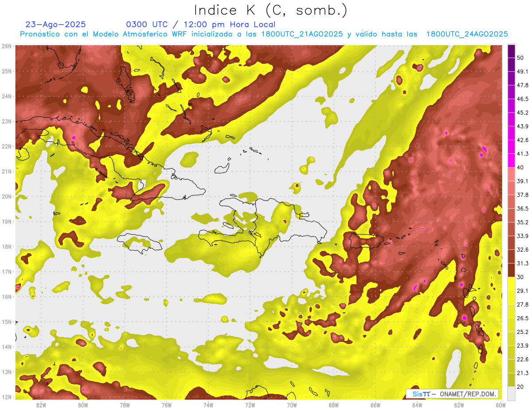Screen dimensions: 532x411
Task: Click the '72W' longitude label
Action: point(250,405)
